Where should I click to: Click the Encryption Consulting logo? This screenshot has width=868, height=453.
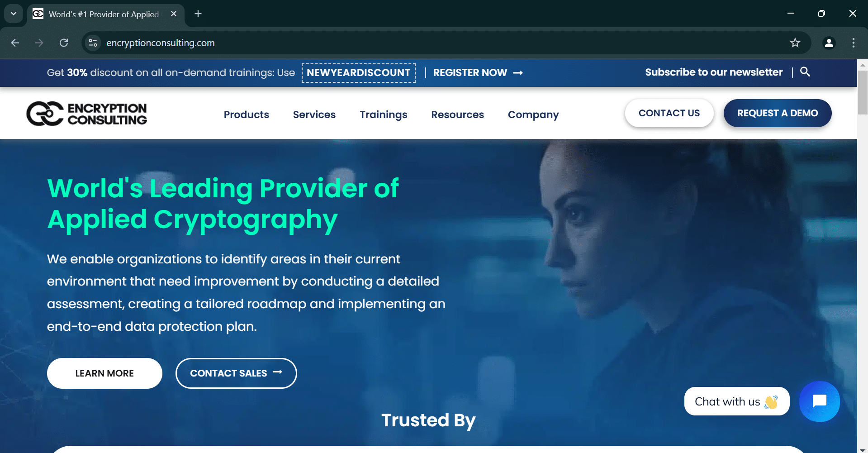[x=87, y=114]
